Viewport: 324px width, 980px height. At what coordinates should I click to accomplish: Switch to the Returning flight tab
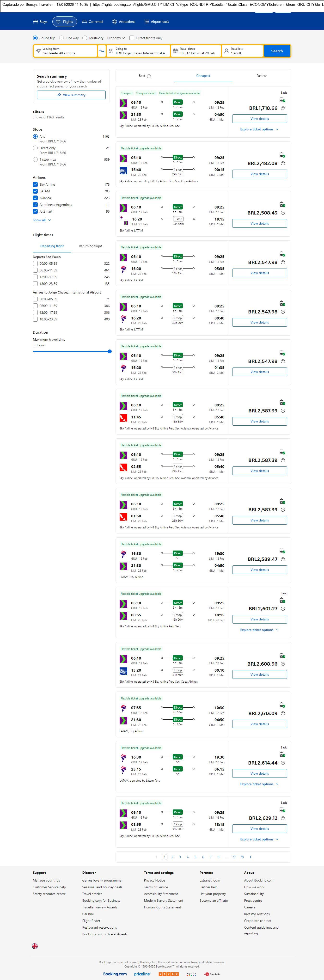[x=90, y=246]
